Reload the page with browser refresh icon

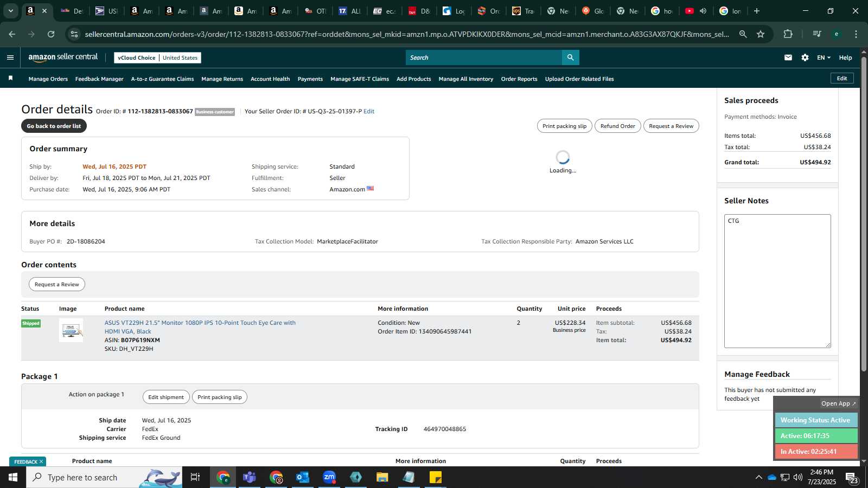51,34
